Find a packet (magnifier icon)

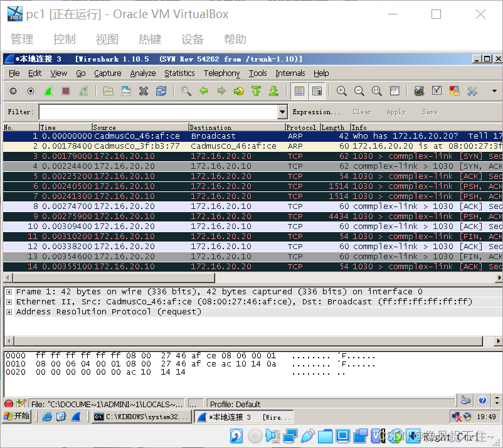click(x=186, y=91)
